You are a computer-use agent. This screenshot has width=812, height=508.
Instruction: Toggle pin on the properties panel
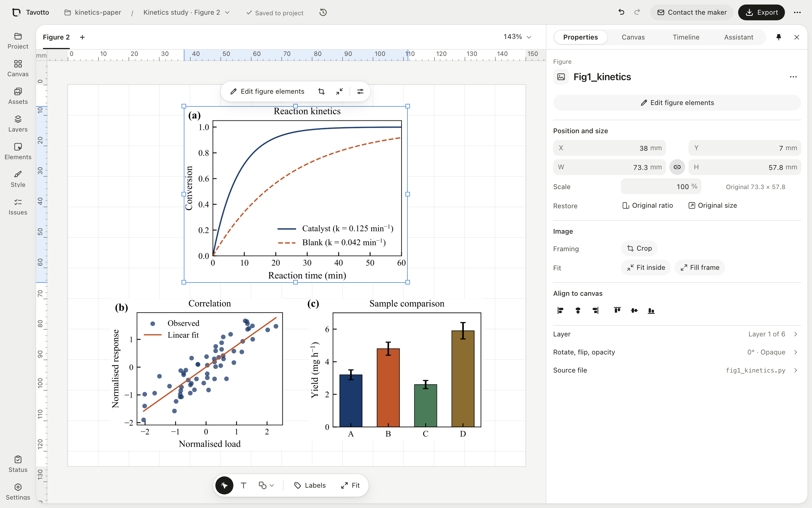(778, 37)
